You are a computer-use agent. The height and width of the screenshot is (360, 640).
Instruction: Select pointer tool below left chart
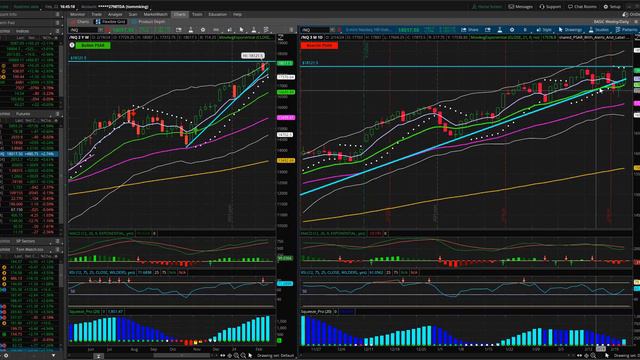250,356
